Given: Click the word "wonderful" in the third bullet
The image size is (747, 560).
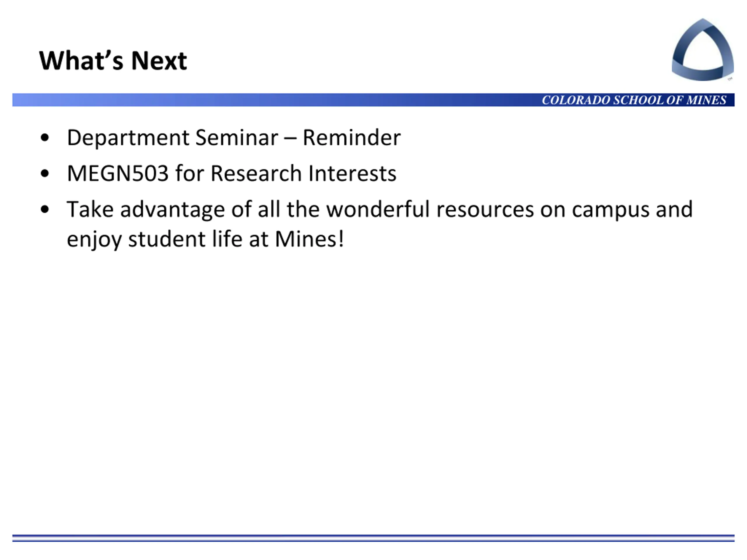Looking at the screenshot, I should 378,209.
